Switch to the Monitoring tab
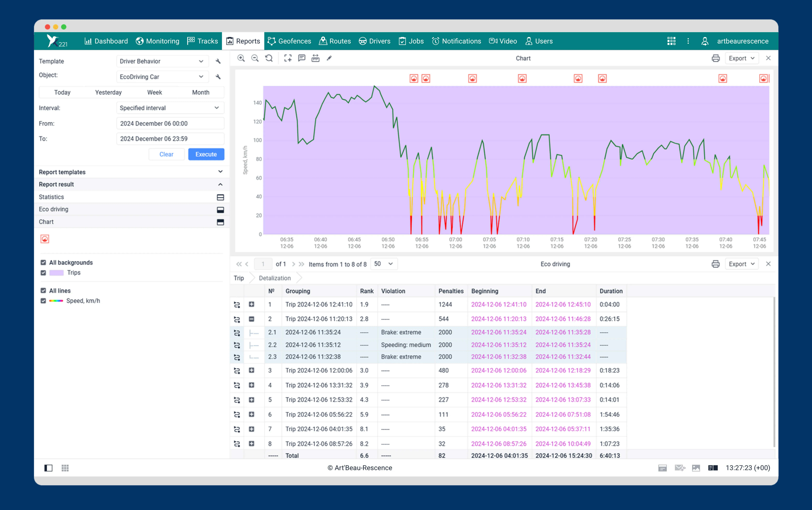 [x=157, y=41]
